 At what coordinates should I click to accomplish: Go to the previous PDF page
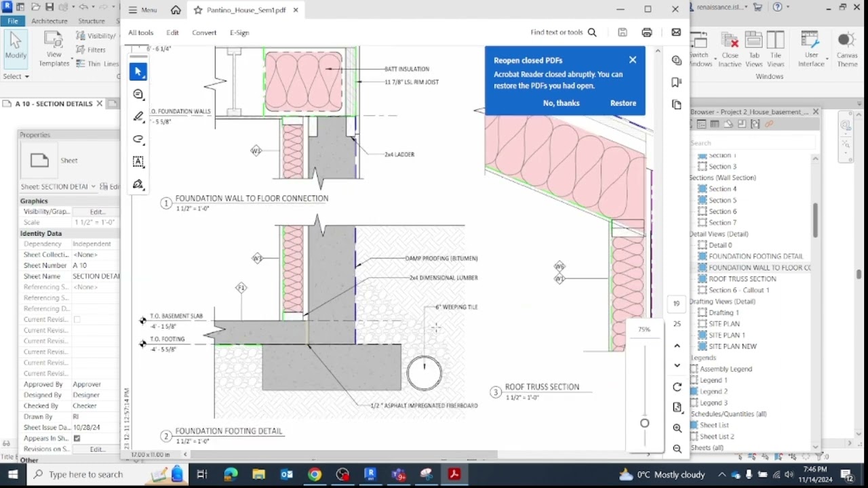[677, 346]
